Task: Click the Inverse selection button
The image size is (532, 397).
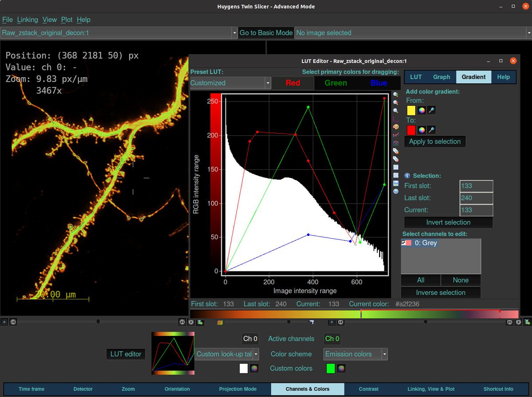Action: (x=441, y=292)
